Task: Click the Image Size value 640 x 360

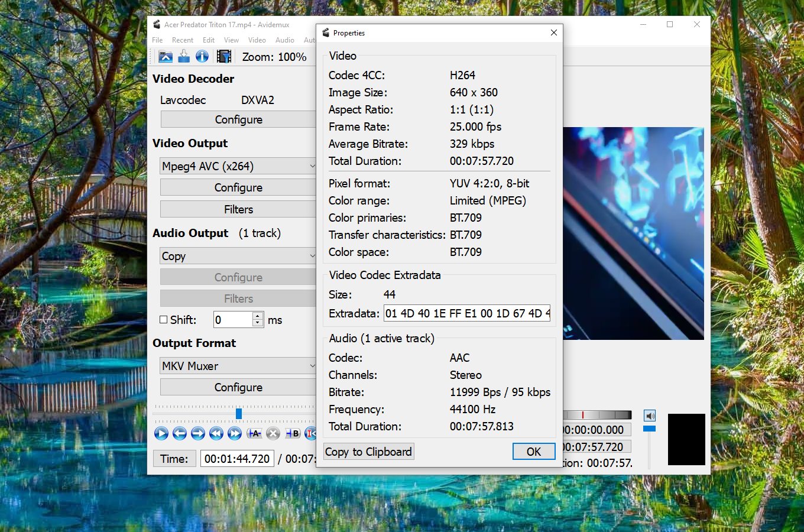Action: [x=474, y=92]
